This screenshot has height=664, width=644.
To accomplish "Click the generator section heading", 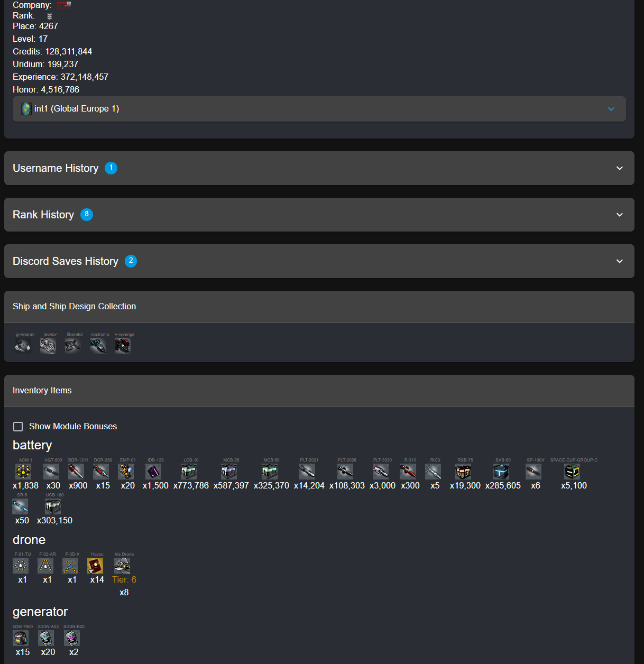I will [40, 612].
